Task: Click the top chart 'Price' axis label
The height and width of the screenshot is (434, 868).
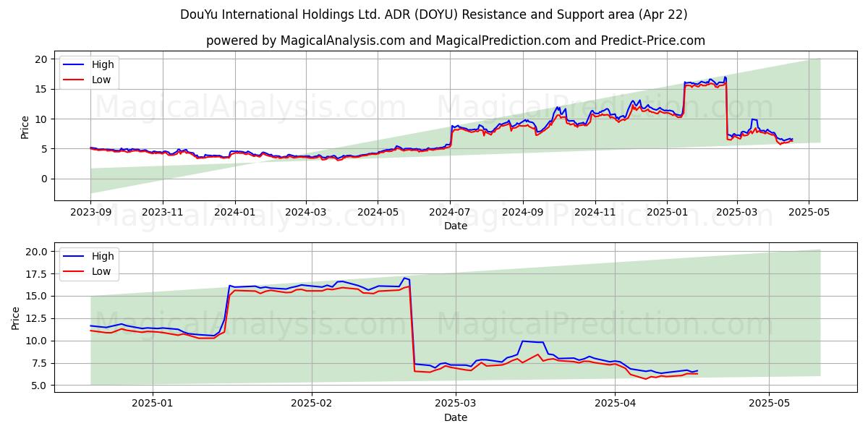Action: pos(25,127)
